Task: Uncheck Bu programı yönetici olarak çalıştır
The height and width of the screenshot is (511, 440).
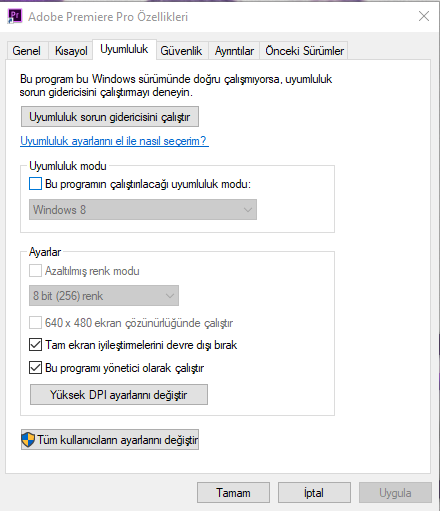Action: point(35,368)
